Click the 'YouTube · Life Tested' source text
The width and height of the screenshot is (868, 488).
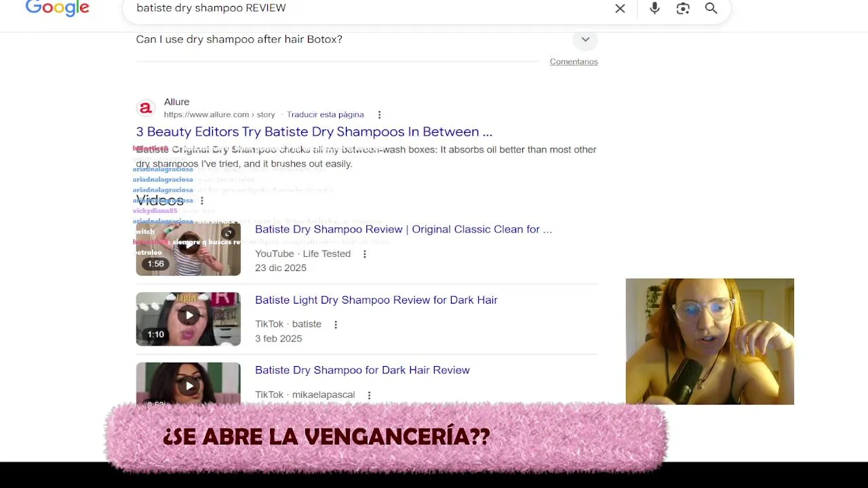tap(302, 253)
